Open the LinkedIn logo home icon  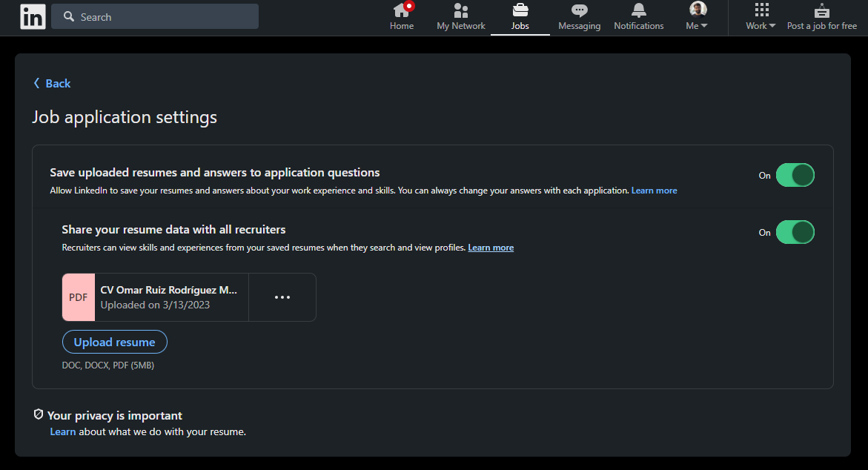33,16
